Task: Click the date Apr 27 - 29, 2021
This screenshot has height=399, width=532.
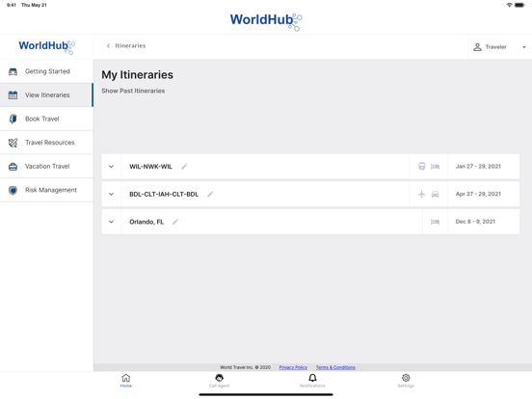Action: click(478, 194)
